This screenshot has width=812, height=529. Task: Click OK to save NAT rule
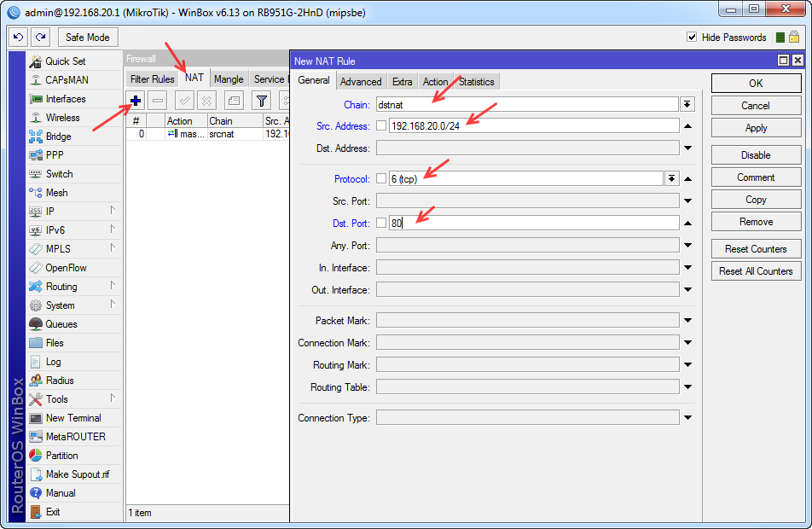[756, 84]
